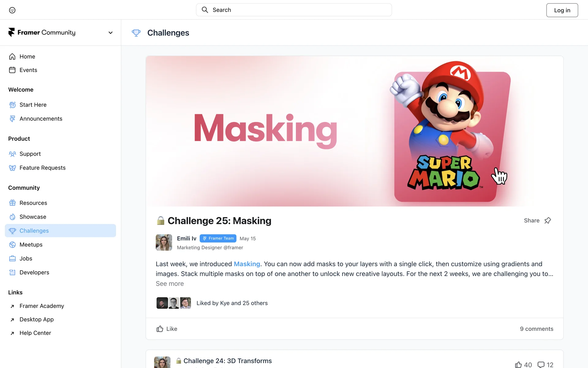The image size is (588, 368).
Task: Click the Jobs briefcase icon
Action: [x=12, y=259]
